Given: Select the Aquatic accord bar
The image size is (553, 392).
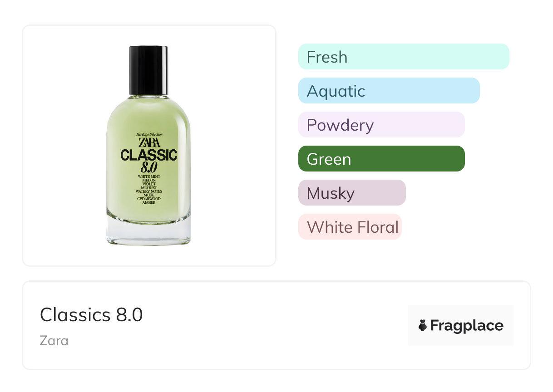Looking at the screenshot, I should (x=389, y=91).
